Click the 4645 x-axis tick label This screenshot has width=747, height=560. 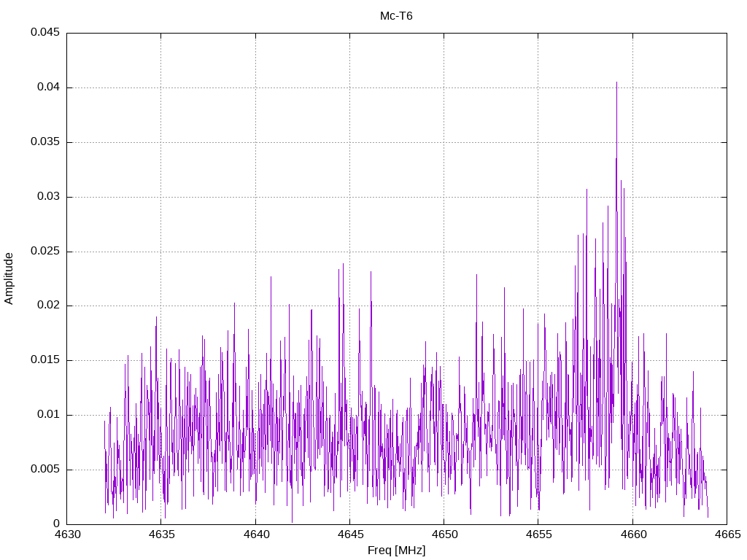coord(349,534)
